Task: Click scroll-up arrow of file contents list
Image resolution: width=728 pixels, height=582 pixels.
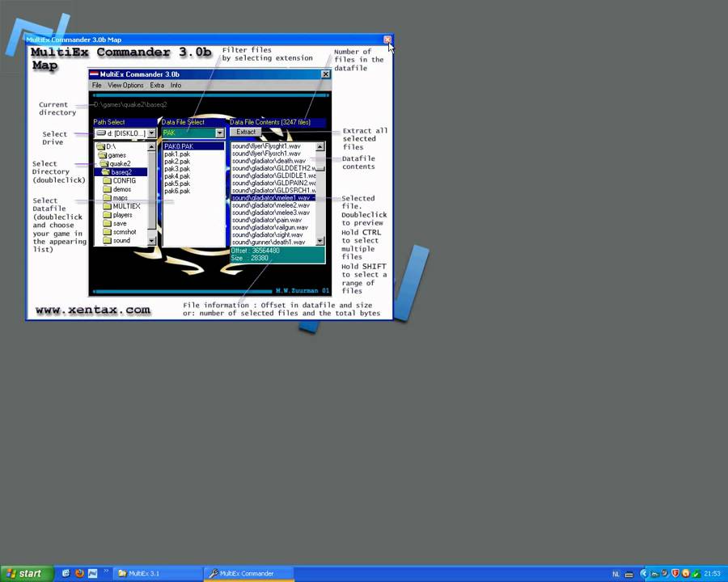Action: (320, 146)
